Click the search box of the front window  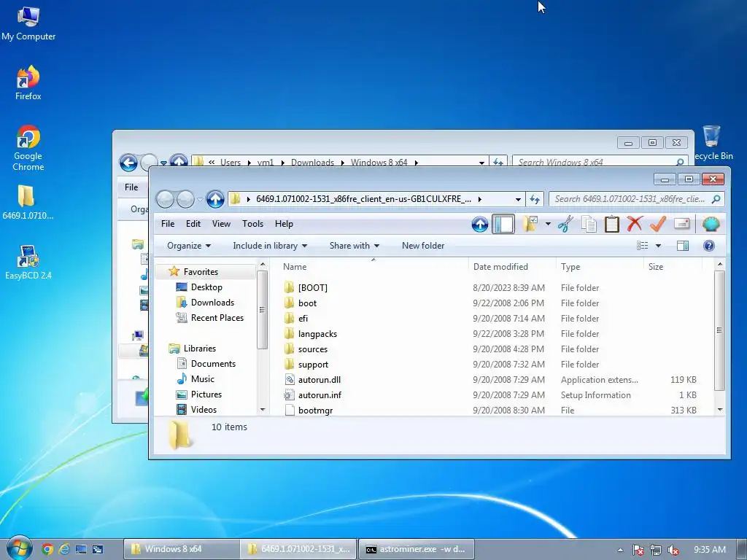coord(636,199)
